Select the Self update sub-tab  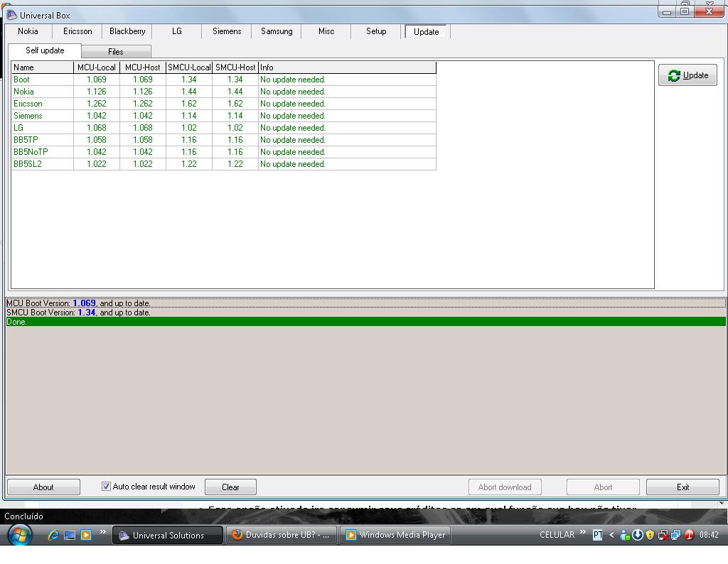point(45,50)
